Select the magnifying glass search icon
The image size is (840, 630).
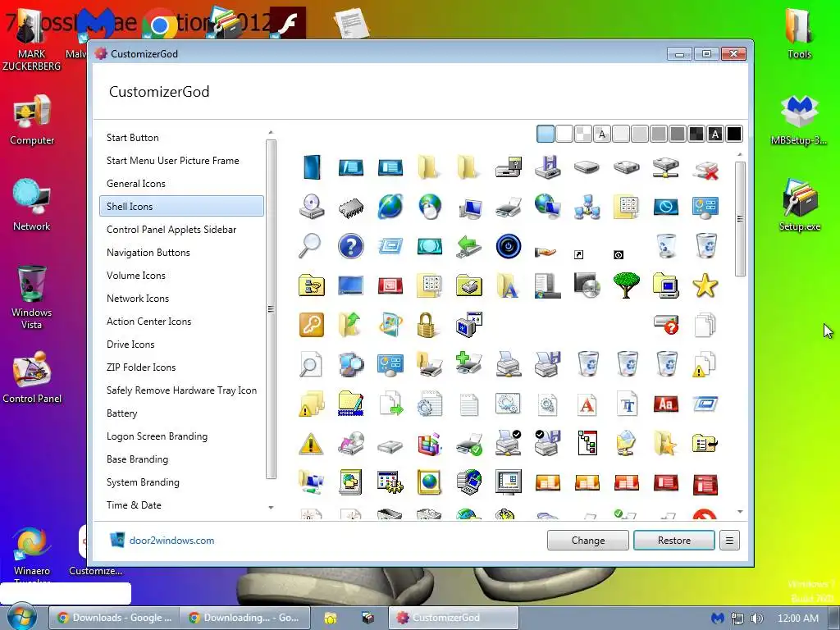(310, 246)
